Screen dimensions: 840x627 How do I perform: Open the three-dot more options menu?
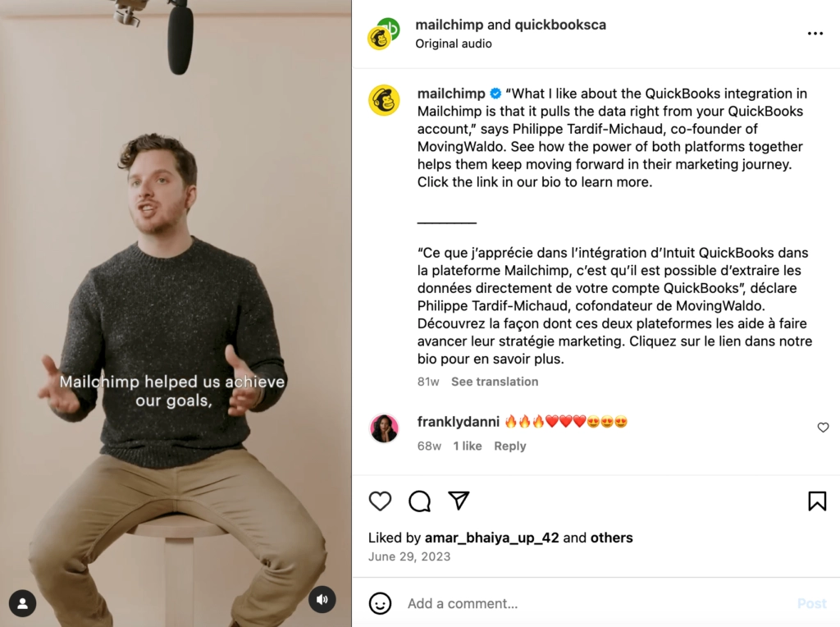pos(815,34)
